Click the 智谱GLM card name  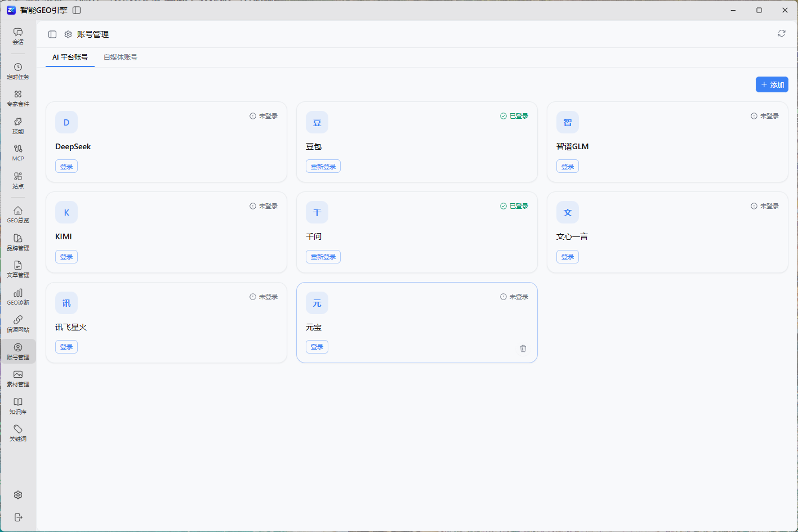point(572,146)
